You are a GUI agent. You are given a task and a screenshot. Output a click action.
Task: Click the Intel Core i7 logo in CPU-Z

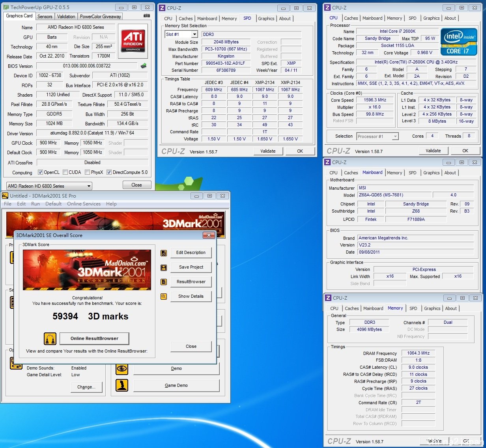click(x=458, y=42)
